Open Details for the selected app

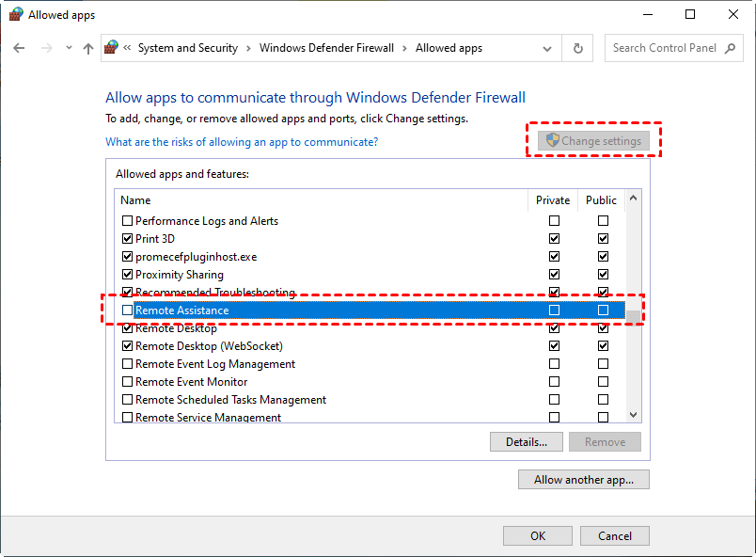point(526,441)
